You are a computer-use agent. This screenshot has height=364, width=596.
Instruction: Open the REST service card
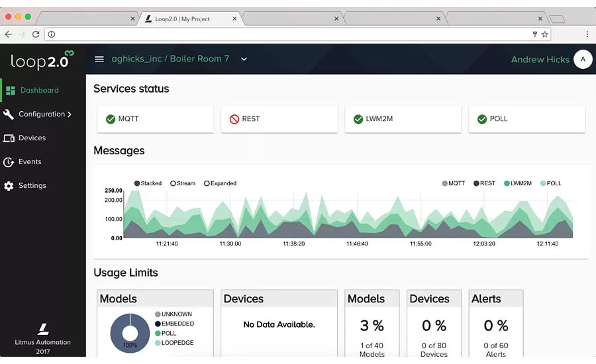(x=279, y=119)
